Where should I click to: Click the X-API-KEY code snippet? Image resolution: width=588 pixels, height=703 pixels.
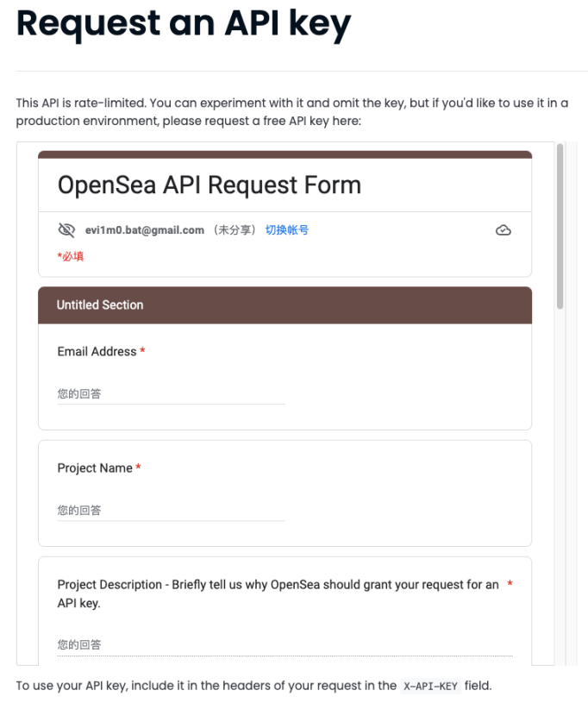[x=432, y=687]
